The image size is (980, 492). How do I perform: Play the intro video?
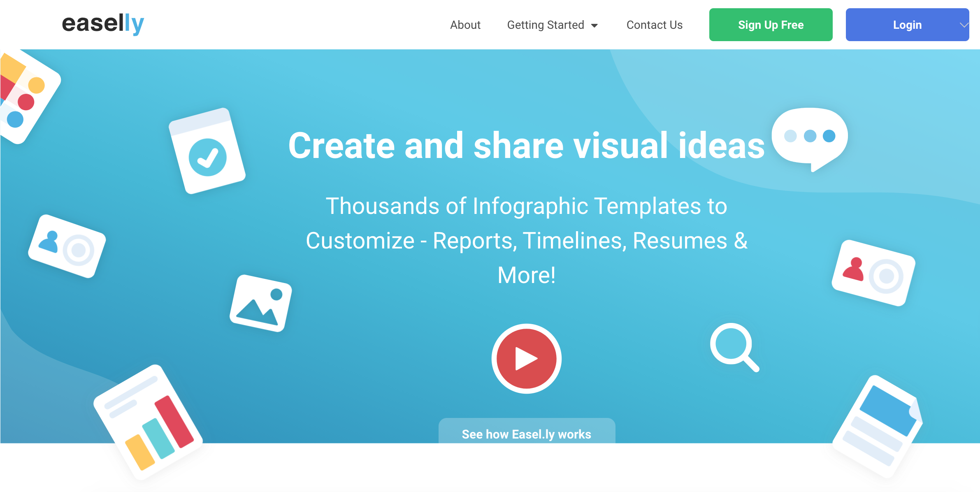(x=526, y=359)
